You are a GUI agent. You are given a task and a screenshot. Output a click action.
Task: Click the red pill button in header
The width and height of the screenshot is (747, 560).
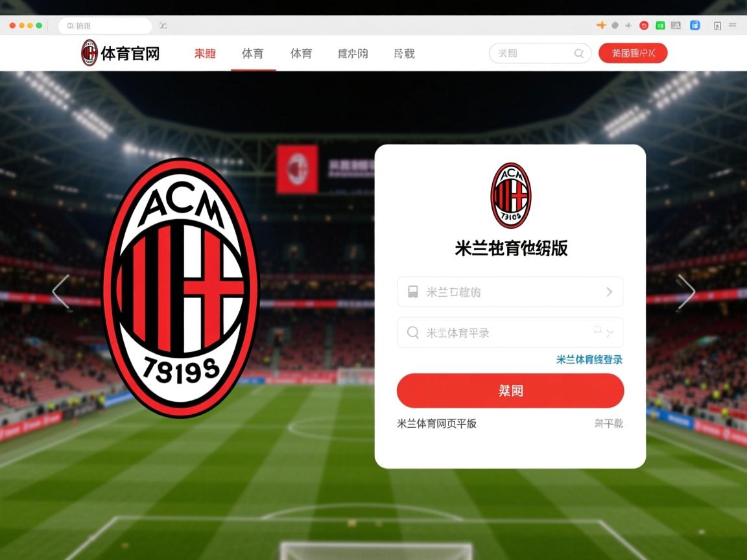pos(633,53)
